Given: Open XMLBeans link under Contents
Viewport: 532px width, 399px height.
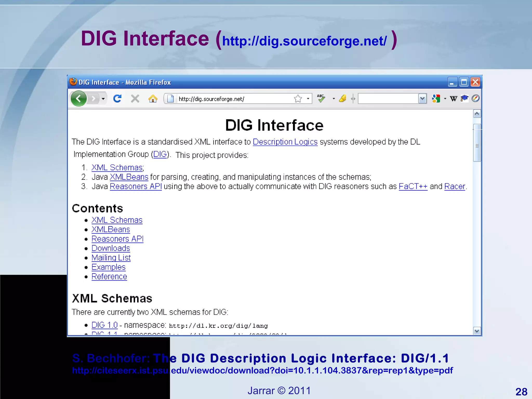Looking at the screenshot, I should click(x=111, y=229).
